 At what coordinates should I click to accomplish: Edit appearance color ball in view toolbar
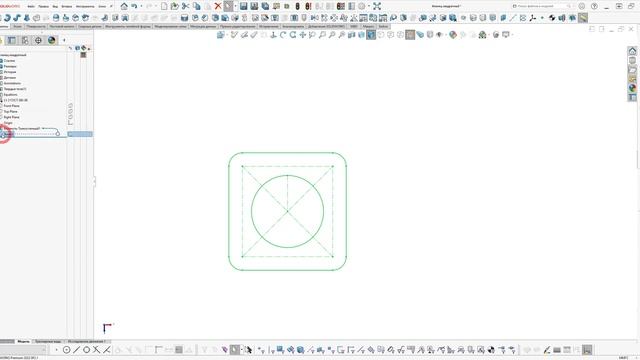[x=453, y=35]
